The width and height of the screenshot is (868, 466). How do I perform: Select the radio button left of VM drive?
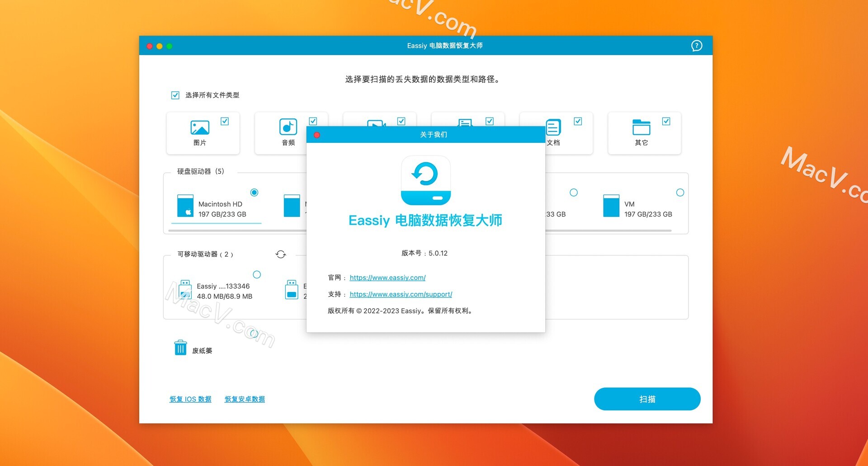(x=574, y=193)
